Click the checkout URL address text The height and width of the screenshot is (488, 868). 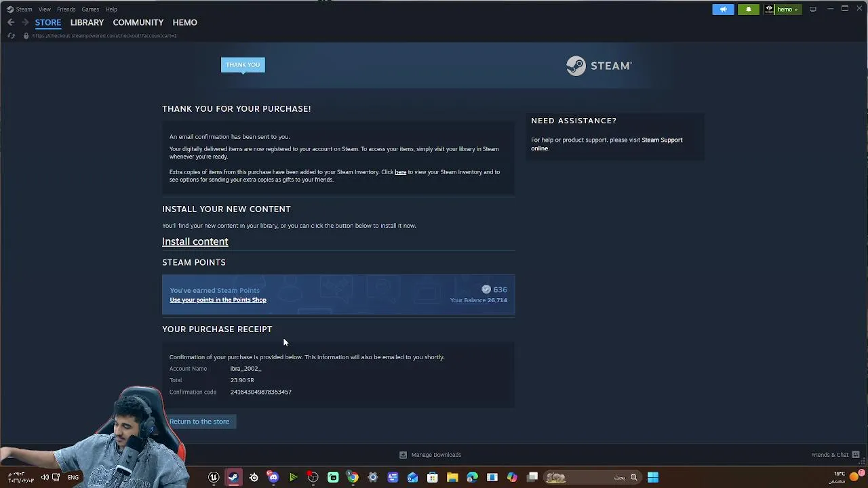click(x=104, y=36)
